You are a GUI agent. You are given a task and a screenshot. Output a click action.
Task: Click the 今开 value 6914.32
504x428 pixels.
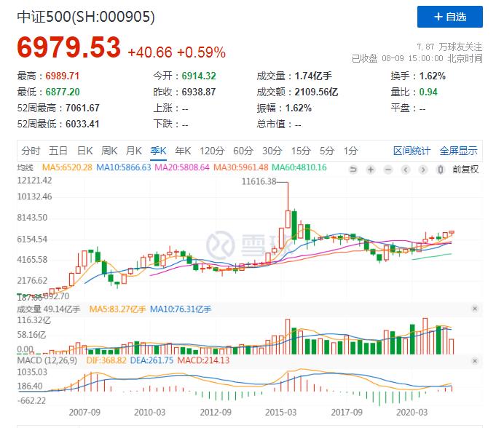(199, 76)
